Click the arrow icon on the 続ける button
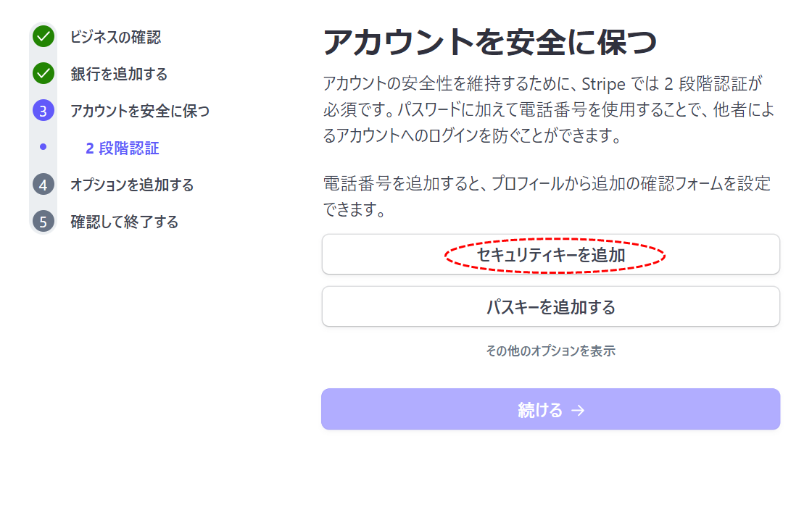This screenshot has height=515, width=812. click(578, 410)
